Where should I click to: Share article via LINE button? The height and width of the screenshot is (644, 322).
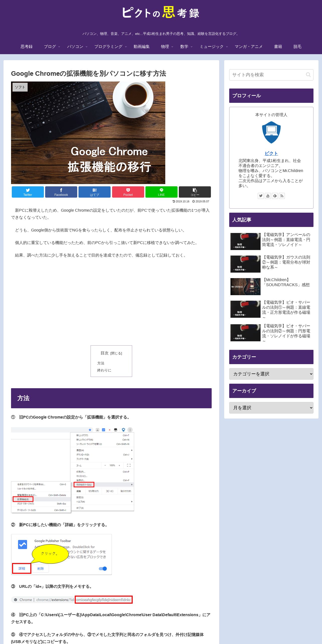point(162,192)
